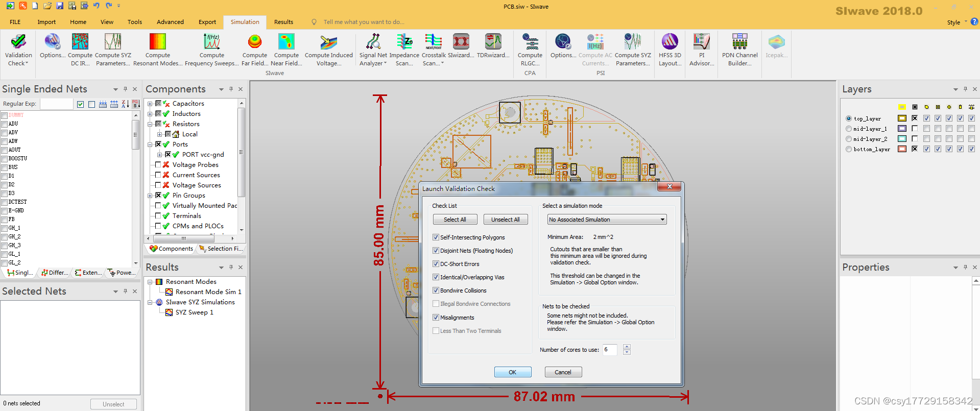Launch Compute DC IR simulation
Image resolution: width=980 pixels, height=411 pixels.
tap(80, 50)
